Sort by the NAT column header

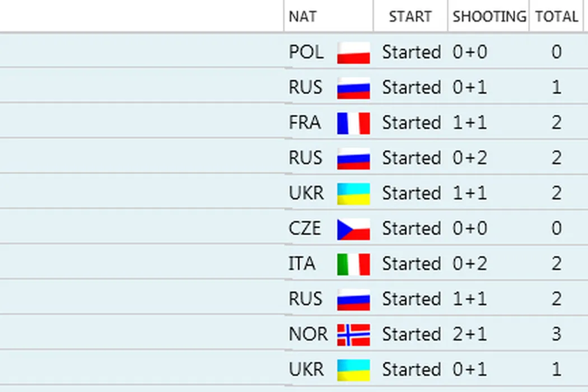click(302, 17)
